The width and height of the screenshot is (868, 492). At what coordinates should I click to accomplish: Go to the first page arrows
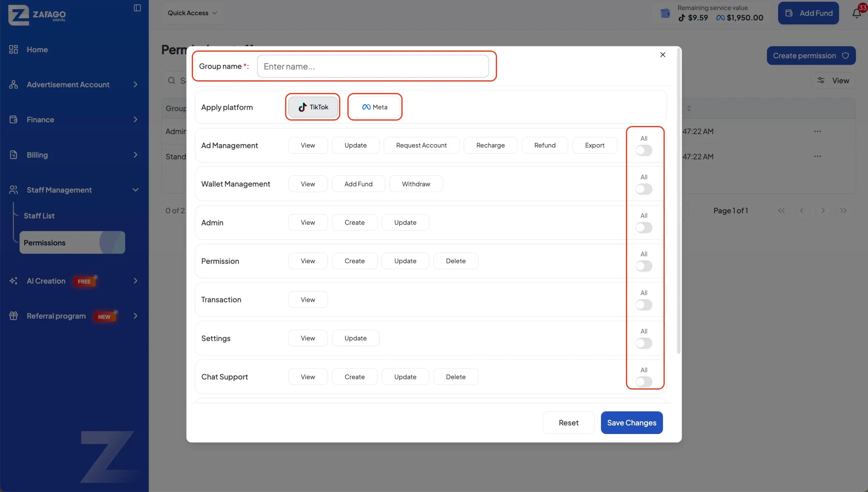[781, 211]
